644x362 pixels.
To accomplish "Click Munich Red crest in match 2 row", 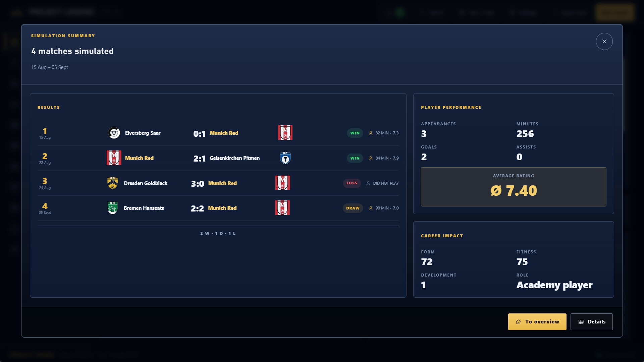I will coord(114,158).
